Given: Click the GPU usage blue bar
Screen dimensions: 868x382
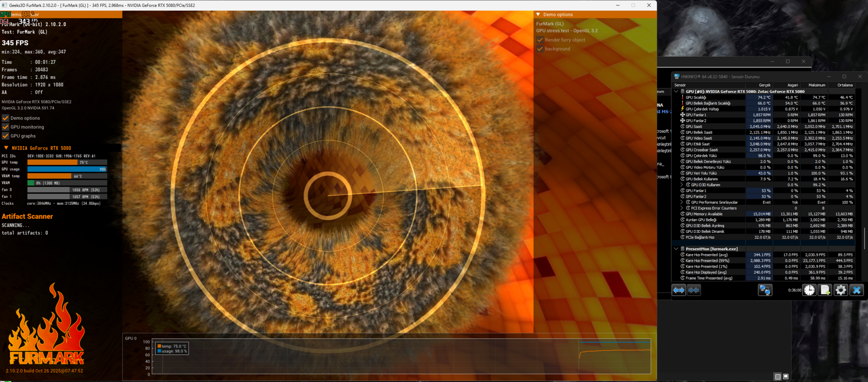Looking at the screenshot, I should click(x=67, y=169).
